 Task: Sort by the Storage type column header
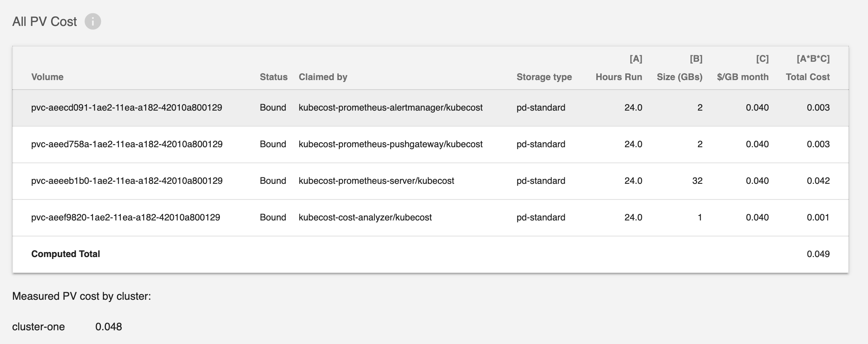[544, 77]
